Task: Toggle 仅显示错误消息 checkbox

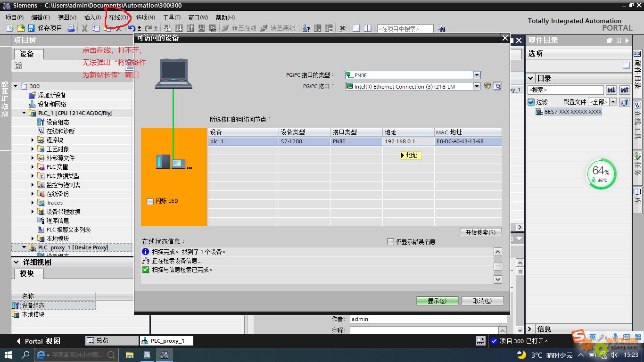Action: coord(390,242)
